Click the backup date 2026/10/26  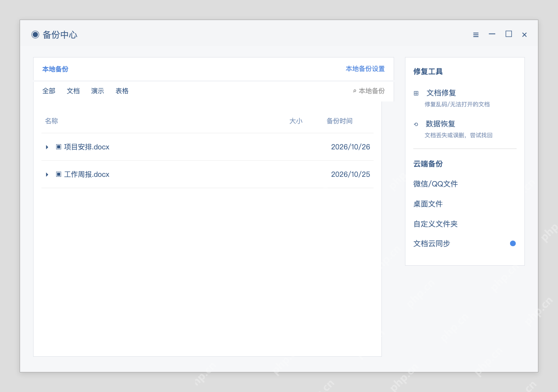click(350, 147)
